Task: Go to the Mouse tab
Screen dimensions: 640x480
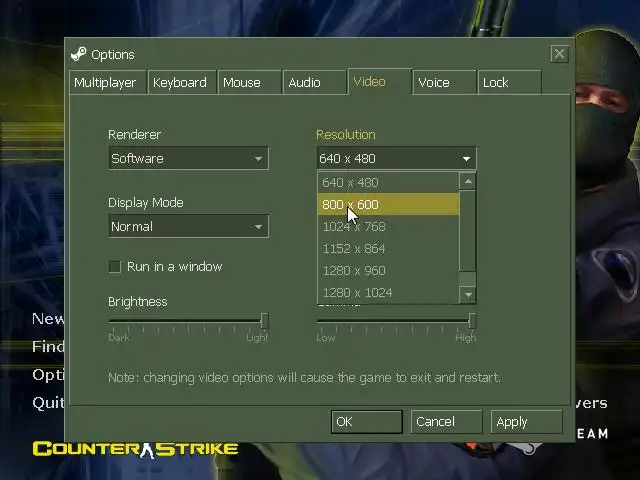Action: 250,82
